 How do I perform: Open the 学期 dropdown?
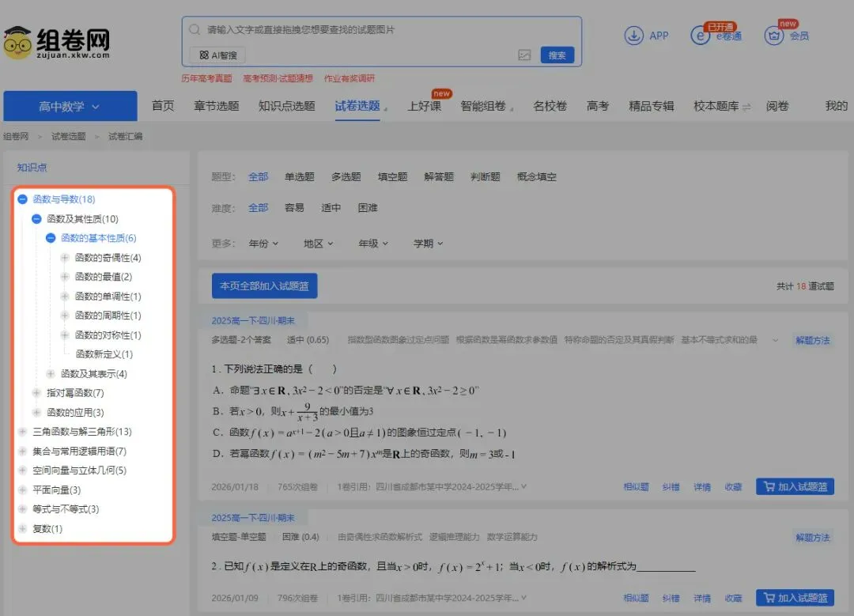coord(429,244)
